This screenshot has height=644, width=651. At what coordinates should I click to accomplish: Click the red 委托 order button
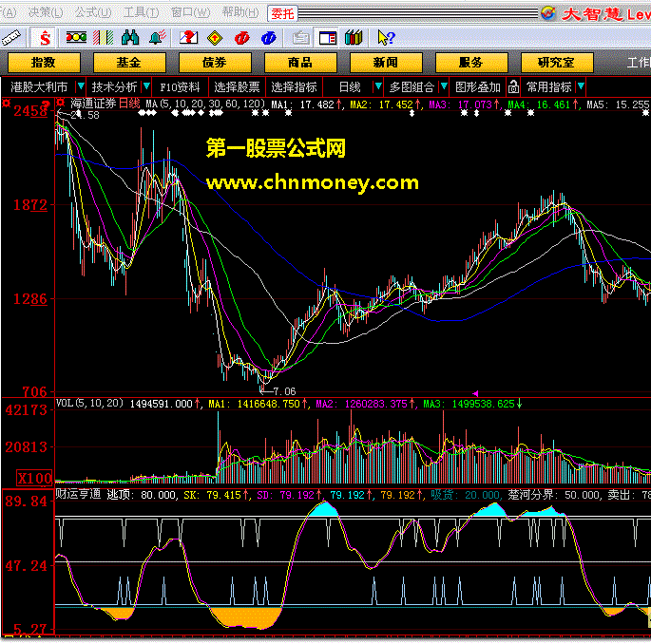[282, 13]
